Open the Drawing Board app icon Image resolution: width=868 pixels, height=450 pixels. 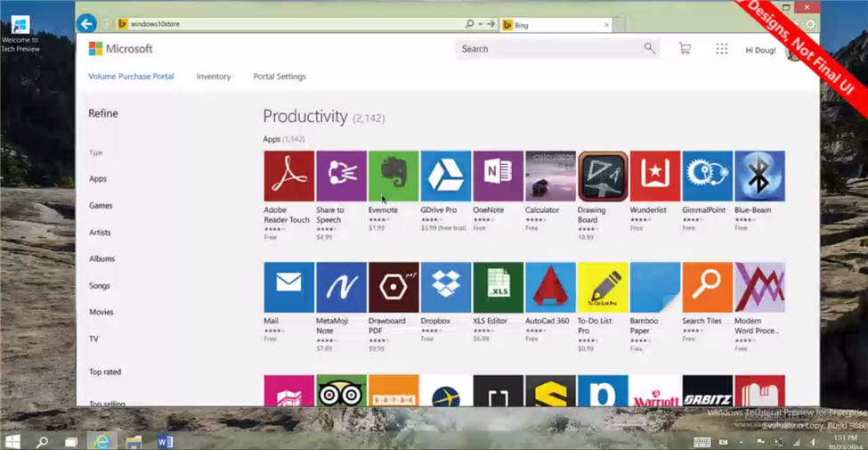point(603,176)
